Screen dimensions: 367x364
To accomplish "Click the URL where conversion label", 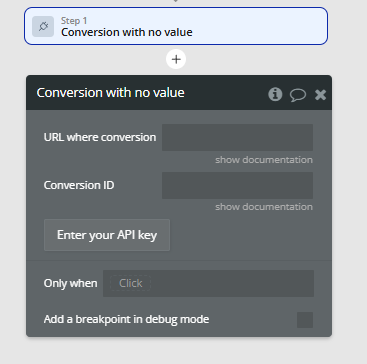I will point(100,137).
